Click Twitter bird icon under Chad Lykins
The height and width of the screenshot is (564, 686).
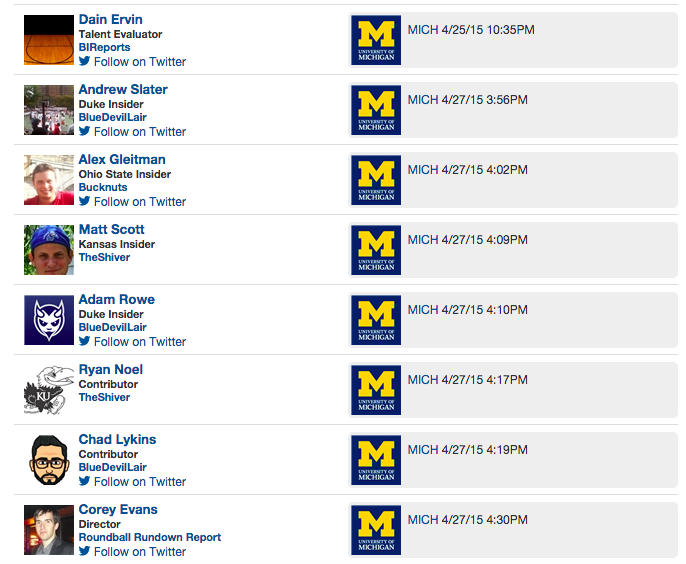85,482
